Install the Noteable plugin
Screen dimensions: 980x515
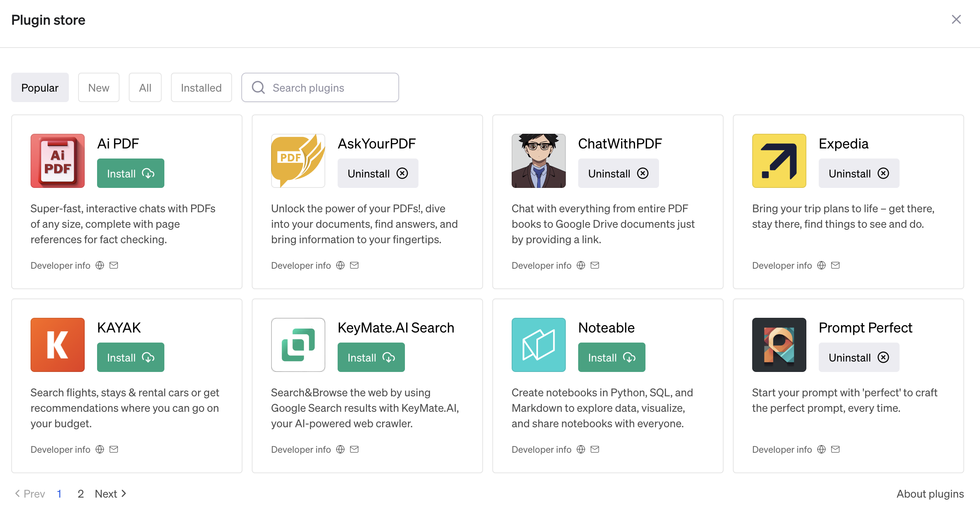point(612,357)
